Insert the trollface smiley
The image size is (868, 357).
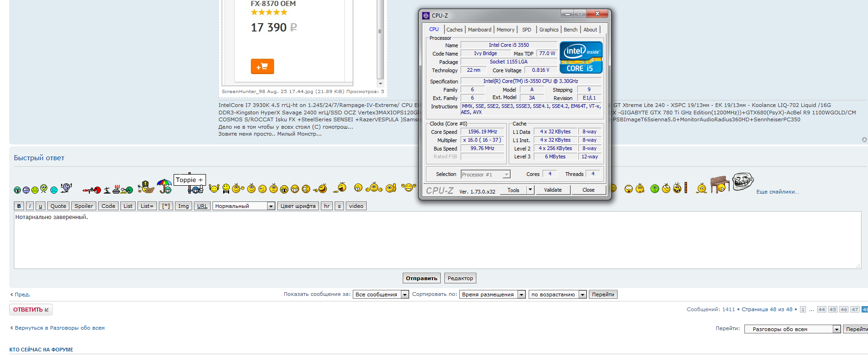[x=743, y=181]
